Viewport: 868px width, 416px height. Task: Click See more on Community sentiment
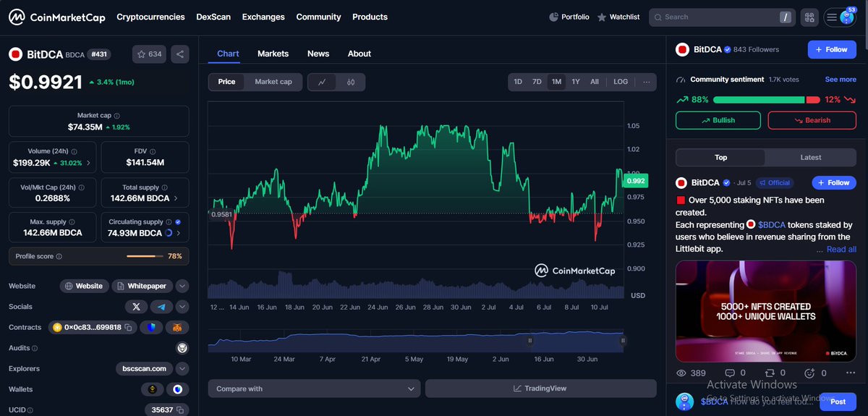coord(841,80)
